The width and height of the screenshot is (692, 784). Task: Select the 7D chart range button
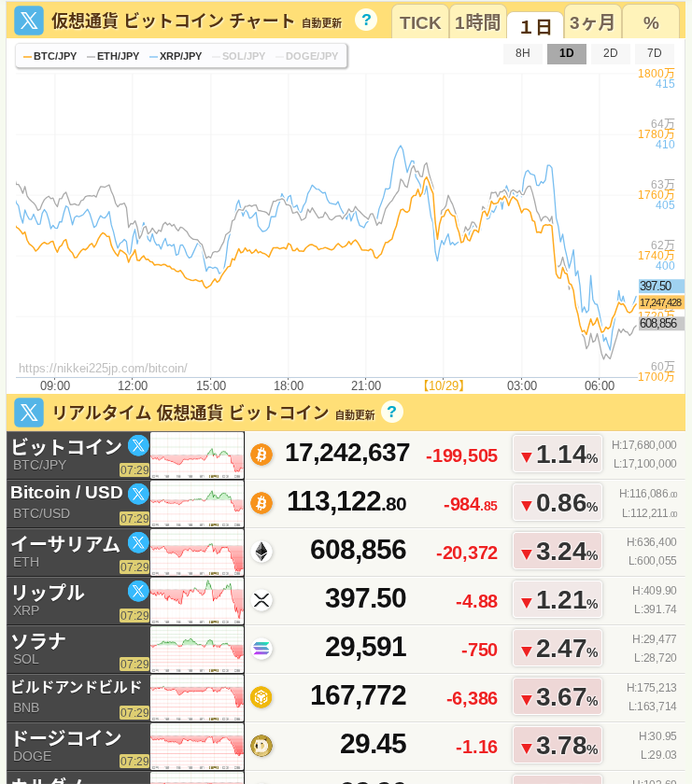(x=654, y=53)
